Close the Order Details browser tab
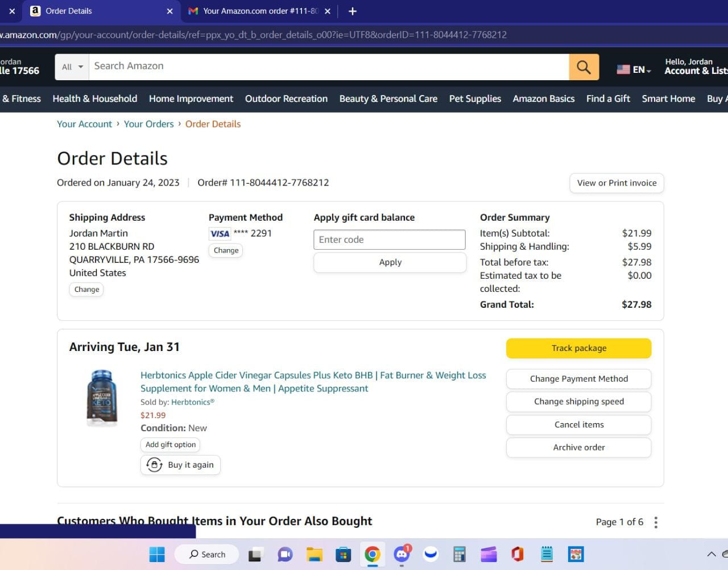 click(x=169, y=11)
